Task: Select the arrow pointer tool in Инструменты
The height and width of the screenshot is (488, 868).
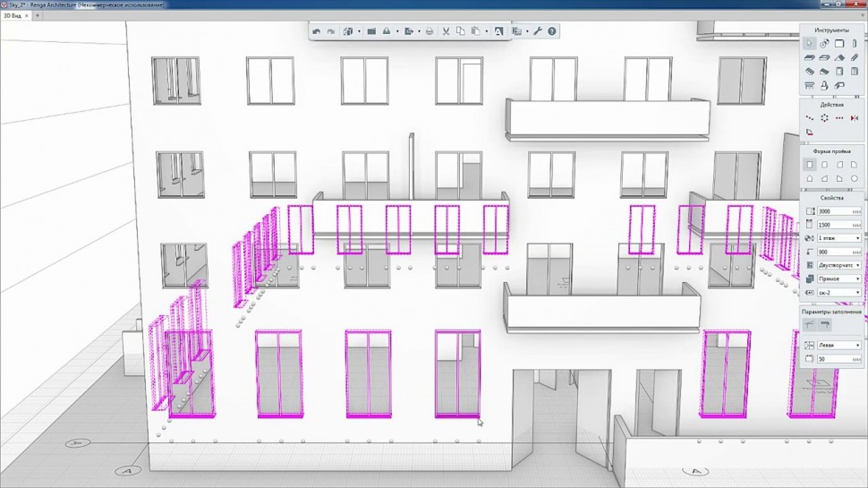Action: [x=810, y=43]
